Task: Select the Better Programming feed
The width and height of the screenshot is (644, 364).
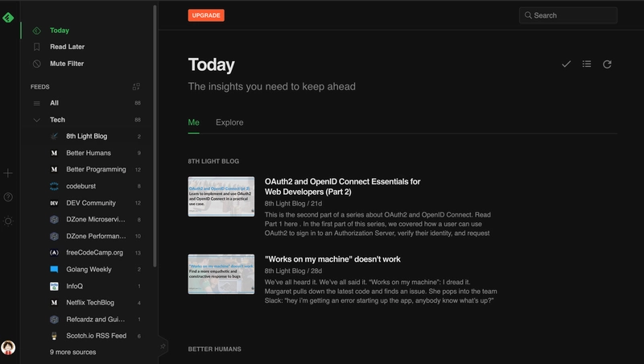Action: coord(96,169)
